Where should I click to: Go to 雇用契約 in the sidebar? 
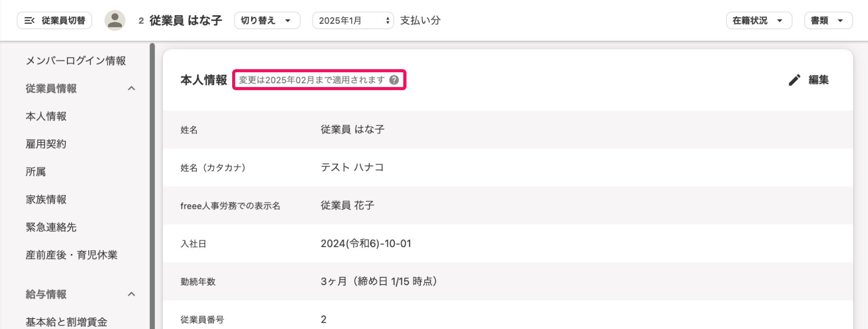[46, 144]
